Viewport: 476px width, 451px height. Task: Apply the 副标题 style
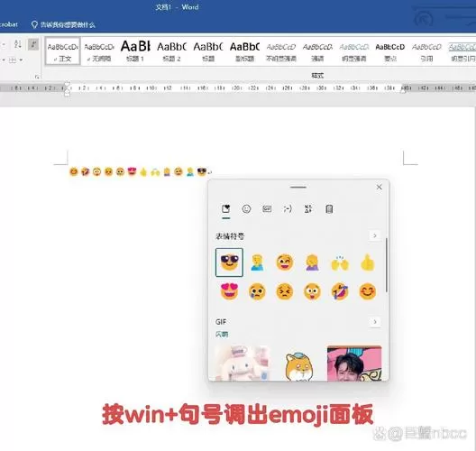click(x=244, y=51)
